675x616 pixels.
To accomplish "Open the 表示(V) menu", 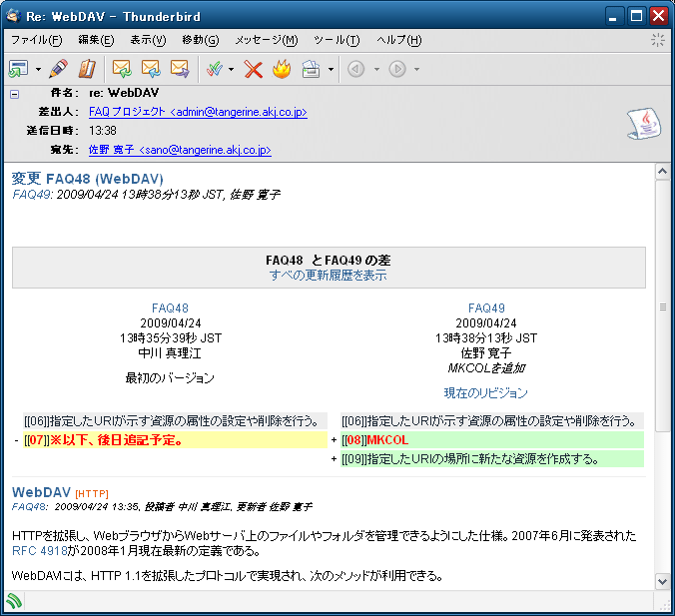I will (148, 40).
